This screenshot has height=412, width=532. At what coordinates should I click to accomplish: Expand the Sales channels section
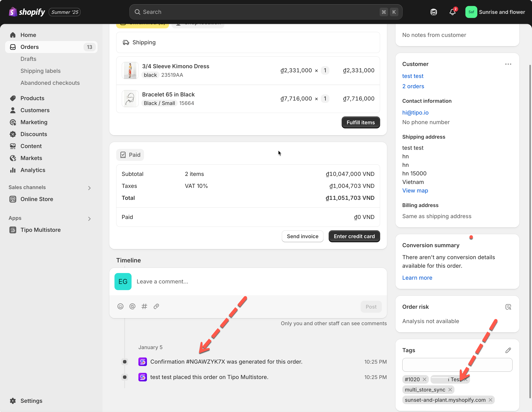[x=89, y=188]
